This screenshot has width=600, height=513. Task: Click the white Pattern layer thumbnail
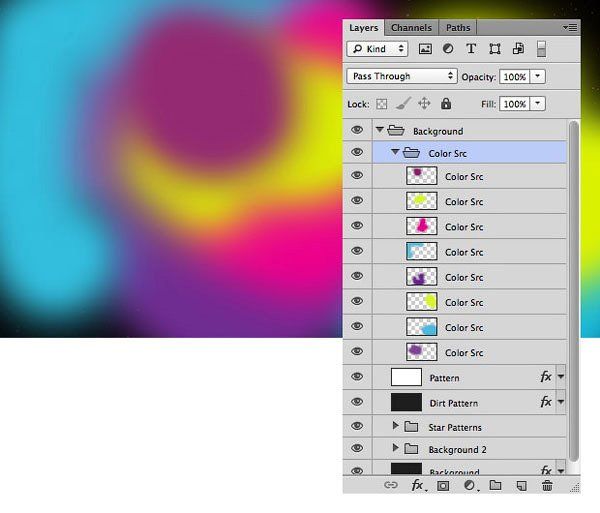[x=406, y=377]
